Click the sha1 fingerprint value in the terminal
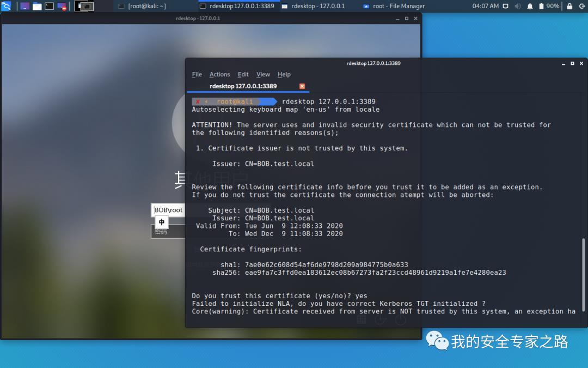 [326, 264]
